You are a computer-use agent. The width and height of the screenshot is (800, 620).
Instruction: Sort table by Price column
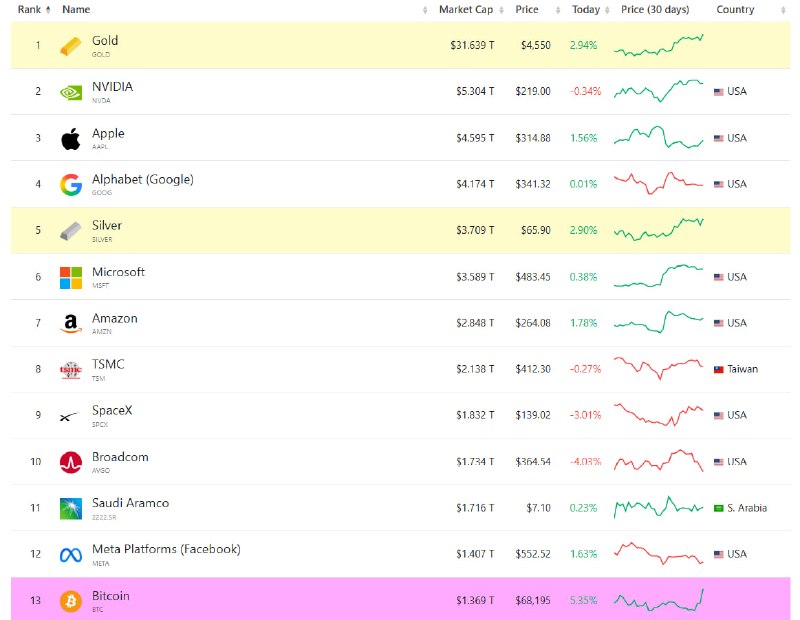(537, 10)
